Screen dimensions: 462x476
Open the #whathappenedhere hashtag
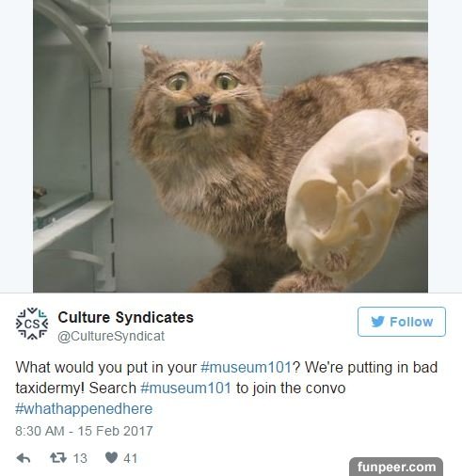coord(84,409)
